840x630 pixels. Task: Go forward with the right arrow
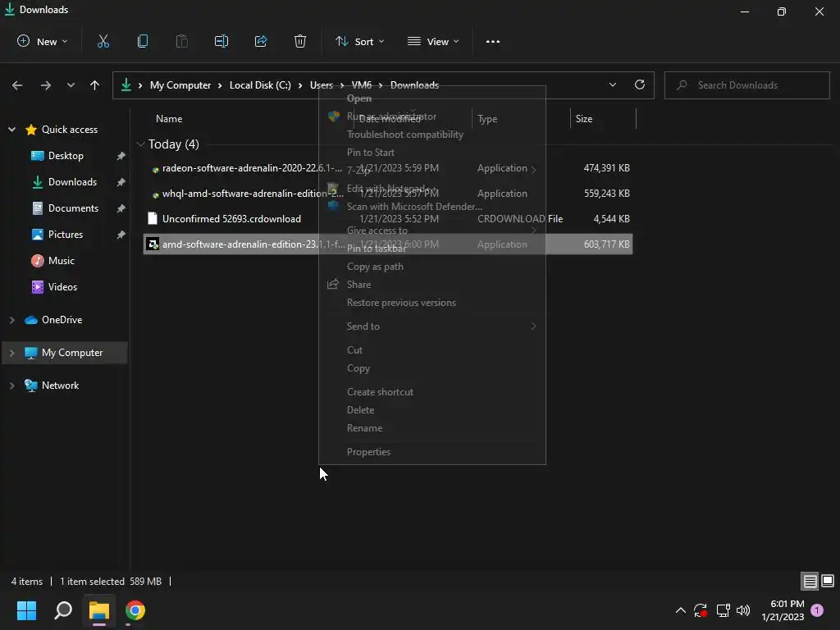pyautogui.click(x=46, y=85)
